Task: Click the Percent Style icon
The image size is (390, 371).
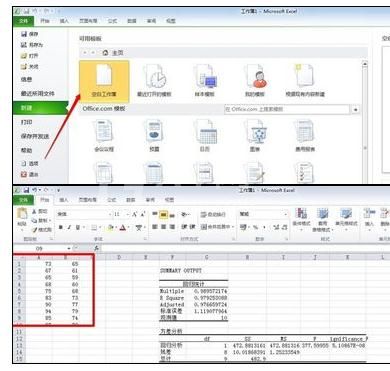Action: click(256, 227)
